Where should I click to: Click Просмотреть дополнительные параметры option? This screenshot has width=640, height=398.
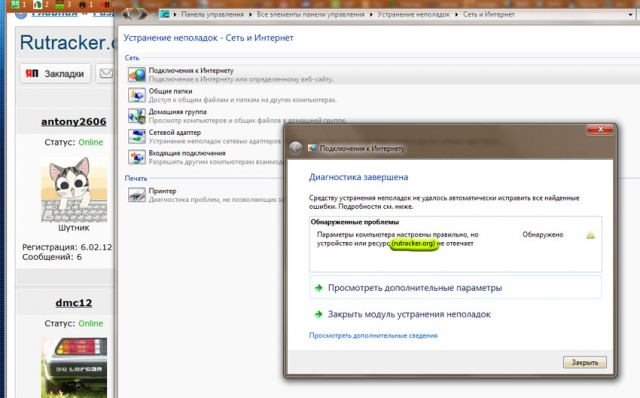[x=455, y=288]
